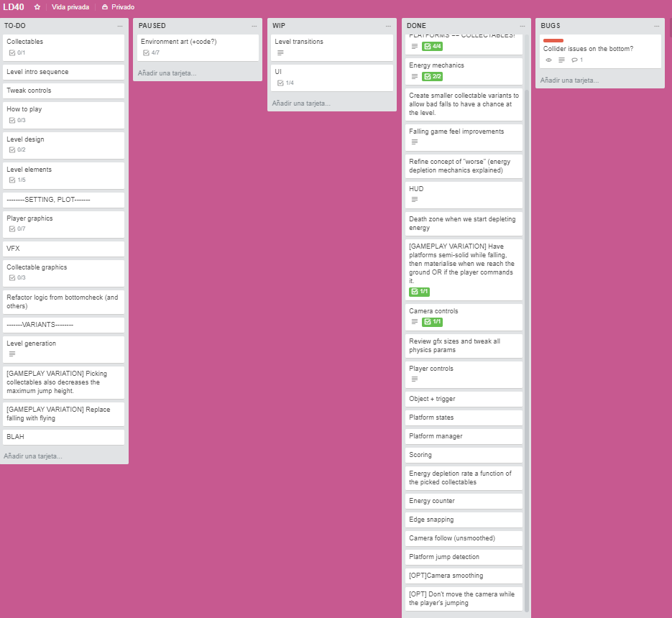
Task: Click the 0/3 checklist badge on How to play
Action: tap(17, 121)
